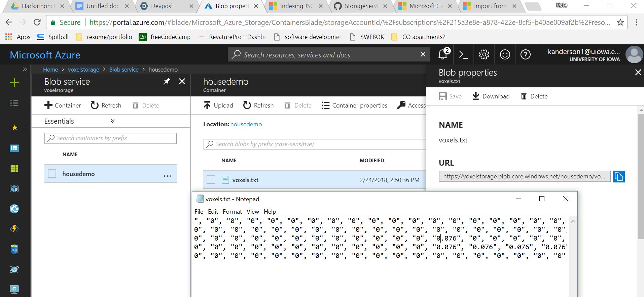Upload a blob to housedemo
The width and height of the screenshot is (644, 297).
click(218, 105)
